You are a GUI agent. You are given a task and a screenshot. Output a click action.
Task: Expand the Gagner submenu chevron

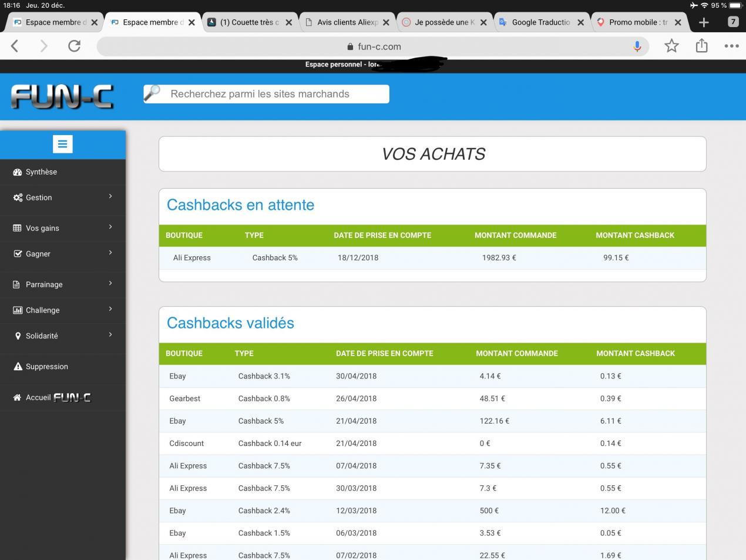point(110,253)
